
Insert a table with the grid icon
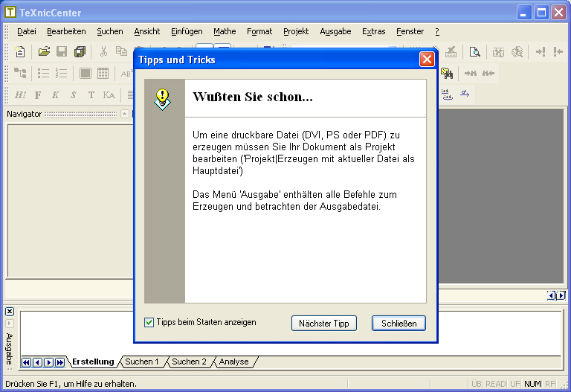pyautogui.click(x=103, y=73)
